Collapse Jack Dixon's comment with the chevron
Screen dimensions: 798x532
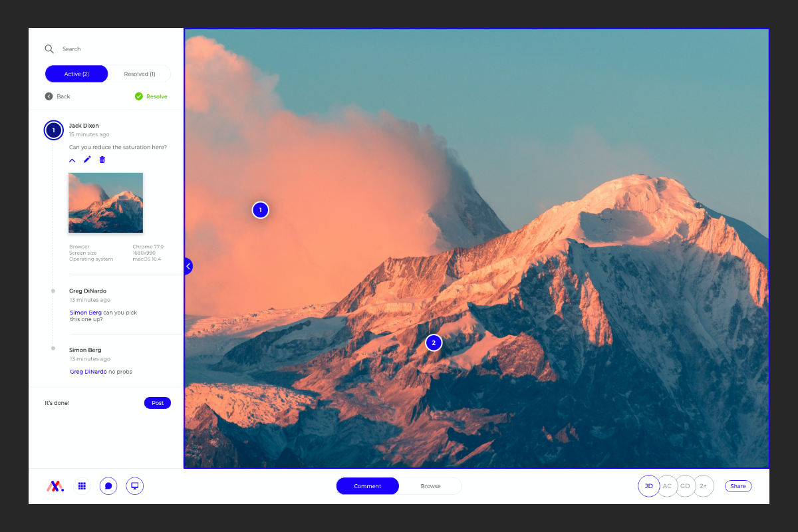(72, 160)
